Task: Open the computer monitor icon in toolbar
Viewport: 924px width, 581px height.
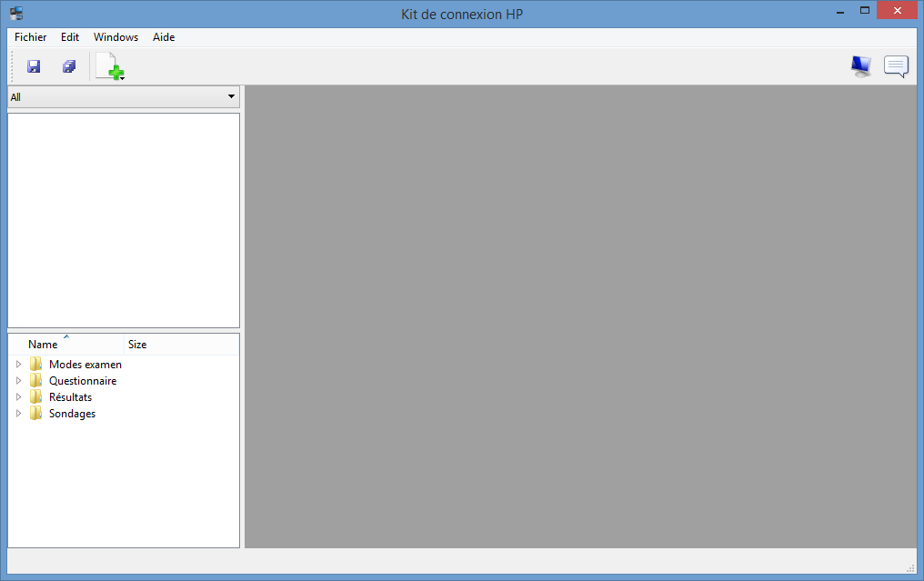Action: point(861,66)
